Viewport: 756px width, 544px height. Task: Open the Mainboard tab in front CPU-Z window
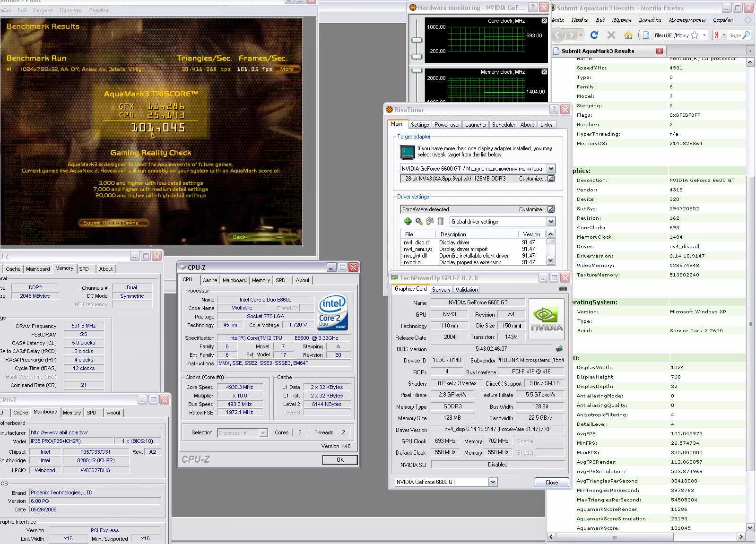click(235, 280)
